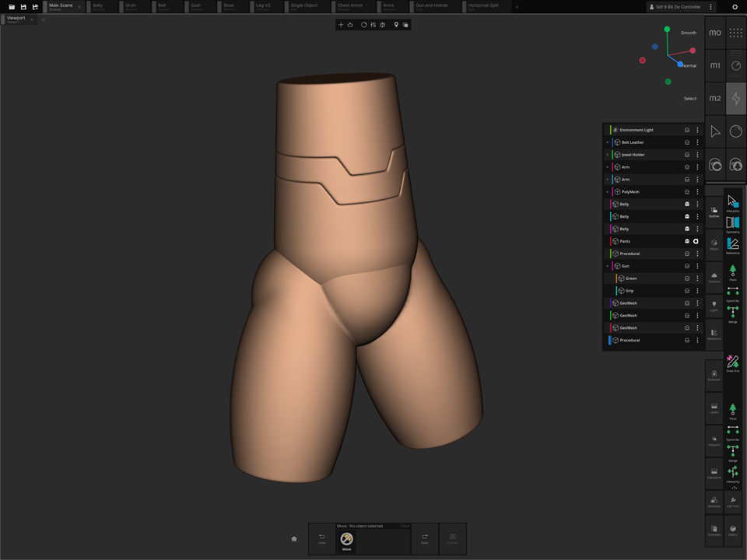Click the camera-box icon beside viewport plus
Screen dimensions: 747x560
[x=350, y=25]
